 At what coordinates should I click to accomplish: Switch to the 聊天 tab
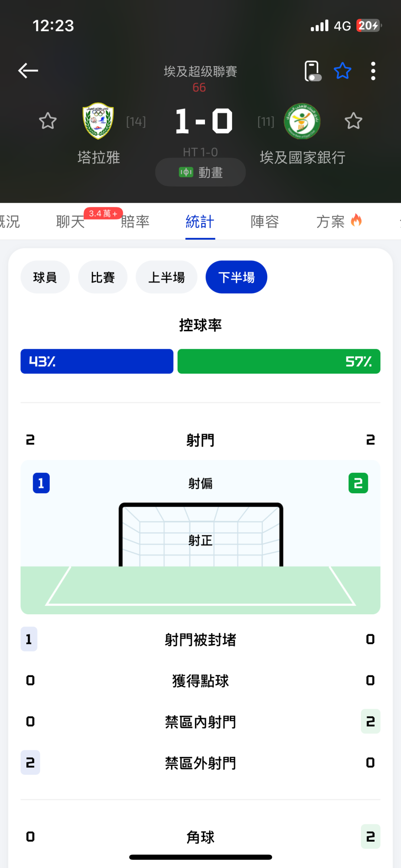click(x=71, y=222)
